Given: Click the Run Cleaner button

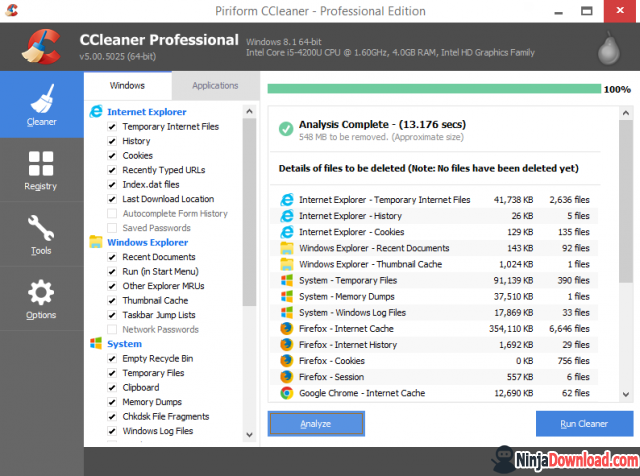Looking at the screenshot, I should point(584,424).
